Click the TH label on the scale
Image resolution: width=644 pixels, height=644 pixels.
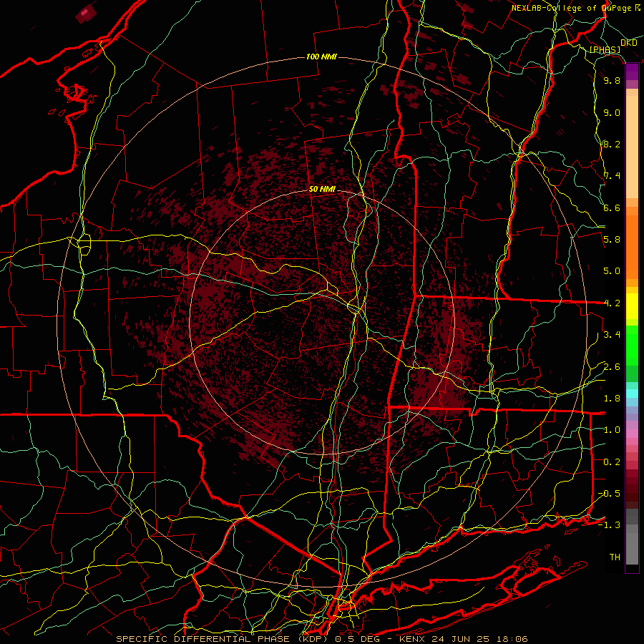pyautogui.click(x=615, y=557)
